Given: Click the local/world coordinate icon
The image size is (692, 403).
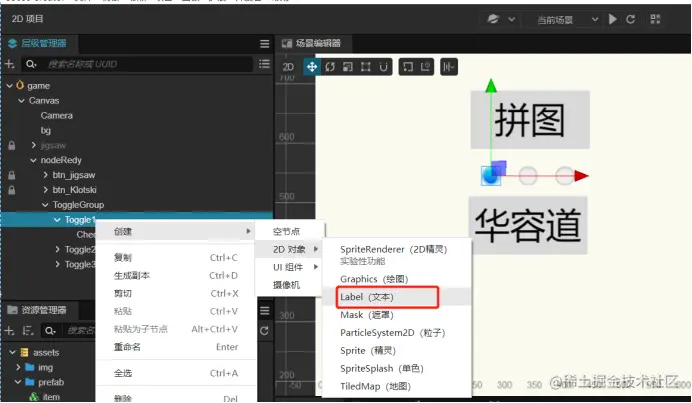Looking at the screenshot, I should pyautogui.click(x=425, y=67).
